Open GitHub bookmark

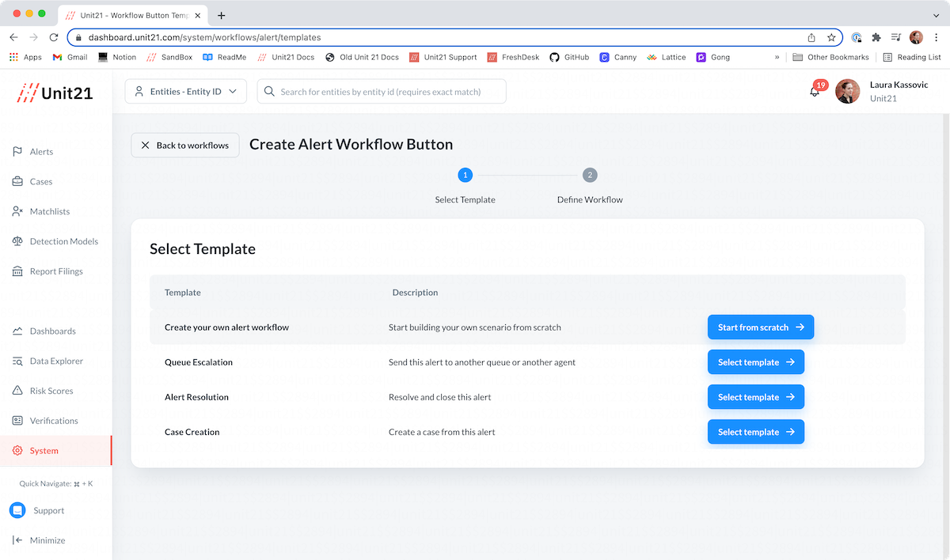[569, 57]
